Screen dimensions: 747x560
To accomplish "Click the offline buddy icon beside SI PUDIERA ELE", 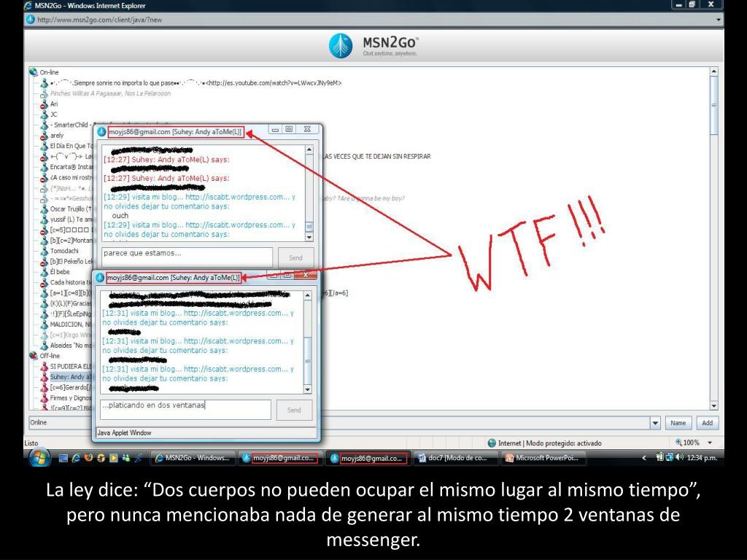I will pos(44,366).
